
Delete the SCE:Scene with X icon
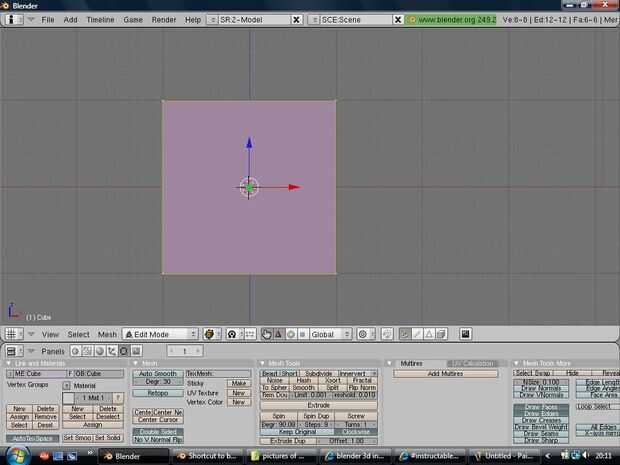tap(398, 19)
